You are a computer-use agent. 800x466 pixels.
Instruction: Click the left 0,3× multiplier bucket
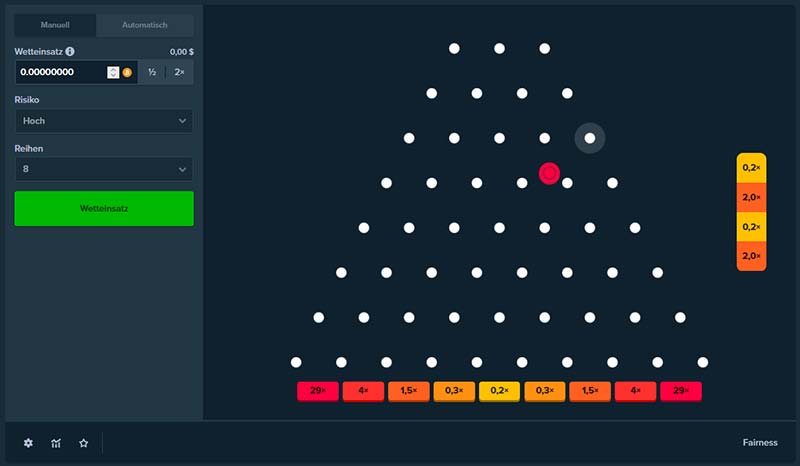pyautogui.click(x=454, y=391)
